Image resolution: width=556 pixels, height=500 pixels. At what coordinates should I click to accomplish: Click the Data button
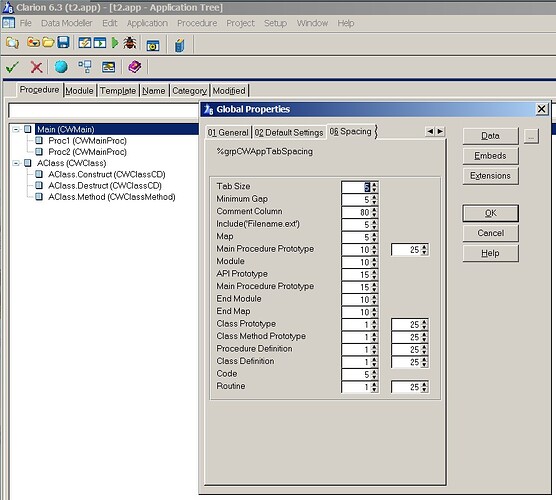tap(490, 136)
